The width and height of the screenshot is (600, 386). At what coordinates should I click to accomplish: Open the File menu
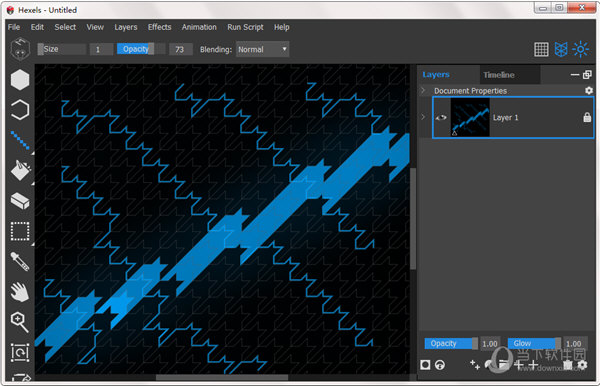pyautogui.click(x=14, y=27)
